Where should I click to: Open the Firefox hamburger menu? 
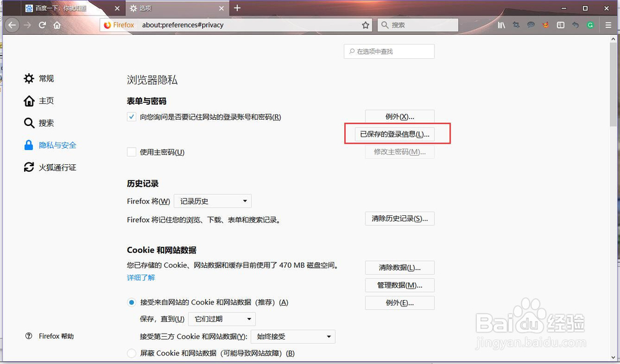(x=606, y=25)
